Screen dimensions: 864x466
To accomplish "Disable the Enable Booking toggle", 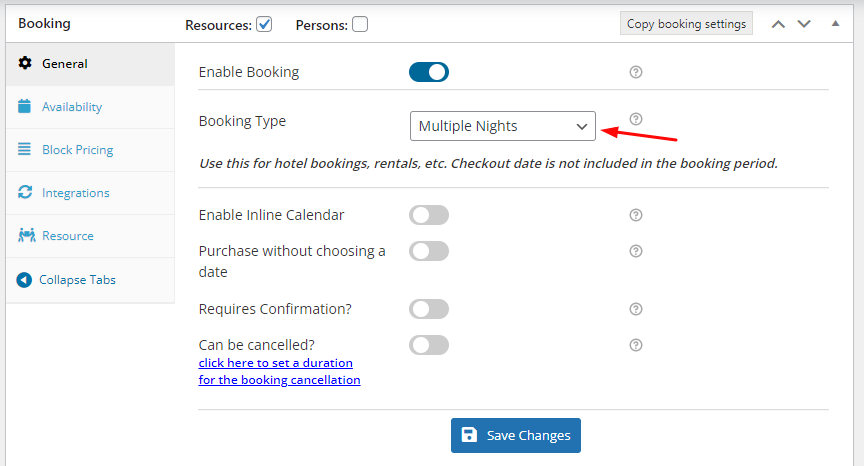I will (429, 72).
